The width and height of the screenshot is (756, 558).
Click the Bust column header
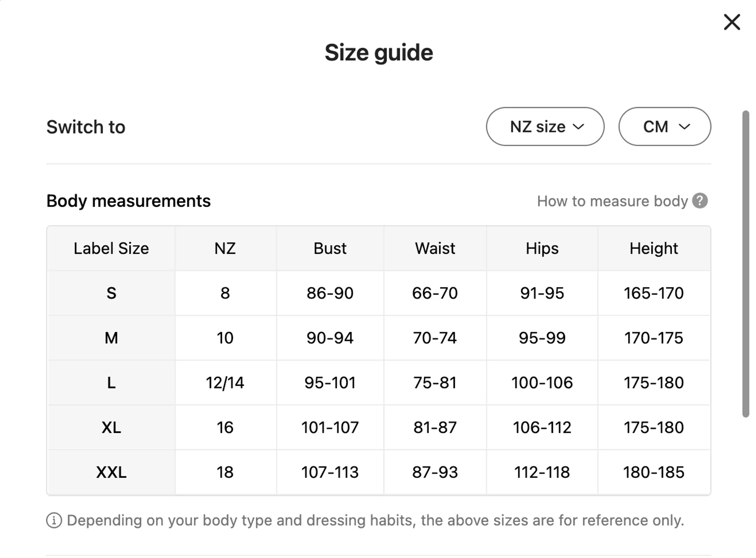330,249
